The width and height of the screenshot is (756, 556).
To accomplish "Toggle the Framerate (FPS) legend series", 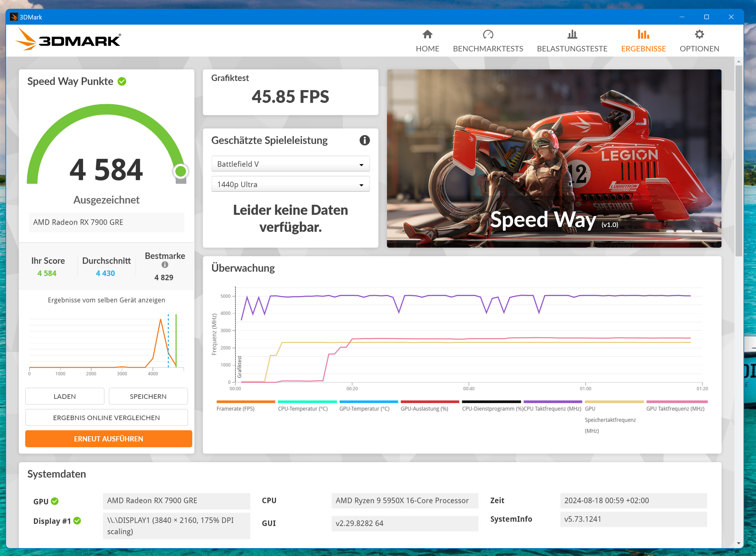I will click(x=235, y=408).
